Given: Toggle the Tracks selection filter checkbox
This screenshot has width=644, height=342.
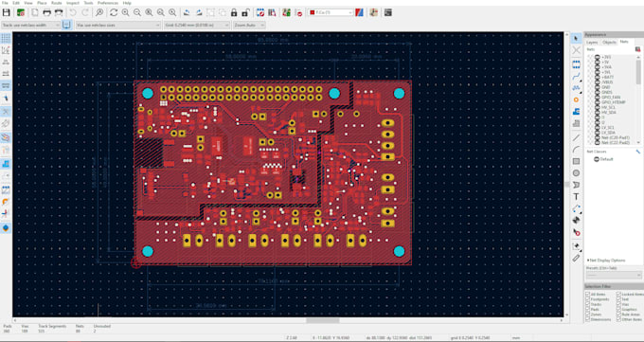Looking at the screenshot, I should [588, 304].
